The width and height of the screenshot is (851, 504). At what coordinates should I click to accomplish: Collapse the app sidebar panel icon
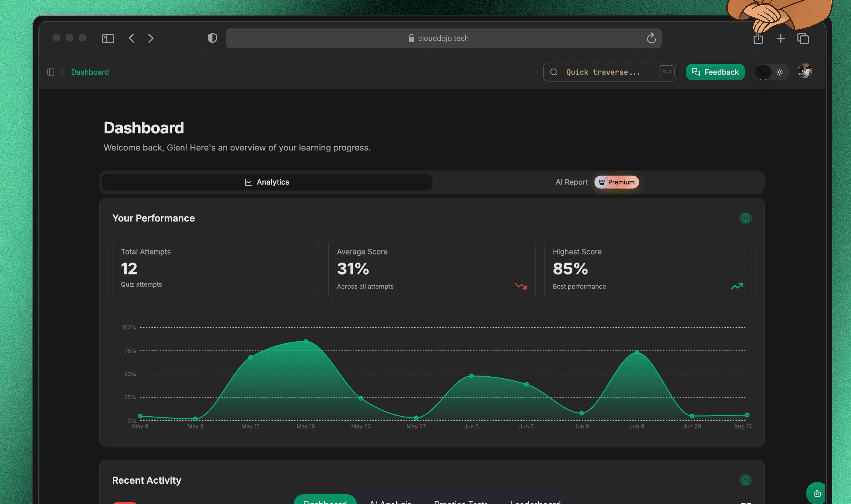click(x=51, y=72)
